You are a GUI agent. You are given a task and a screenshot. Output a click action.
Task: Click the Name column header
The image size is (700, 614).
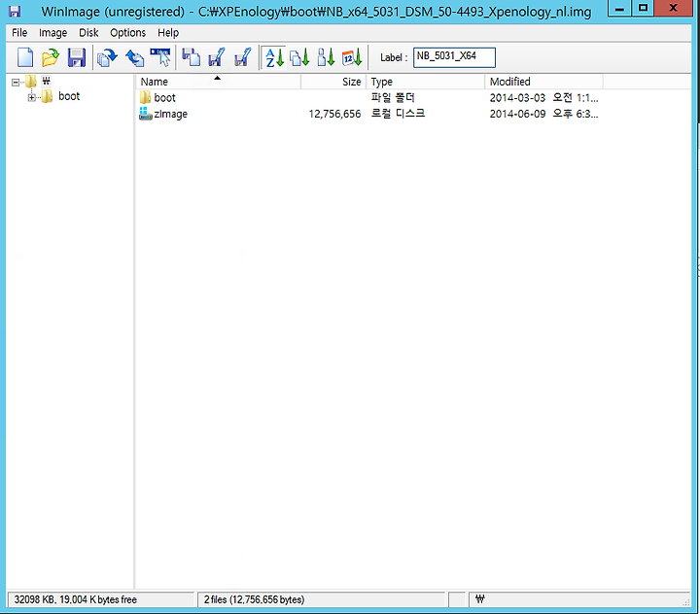218,82
